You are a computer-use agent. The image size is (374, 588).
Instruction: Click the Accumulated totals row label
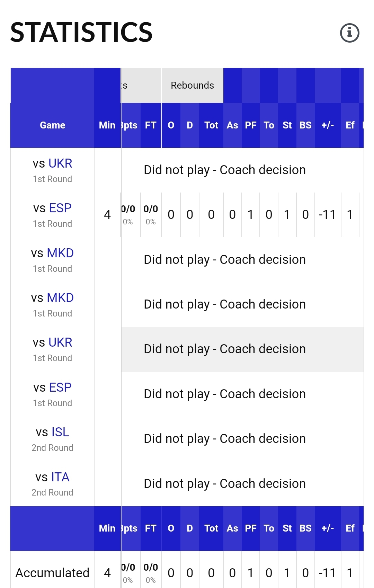[x=52, y=573]
